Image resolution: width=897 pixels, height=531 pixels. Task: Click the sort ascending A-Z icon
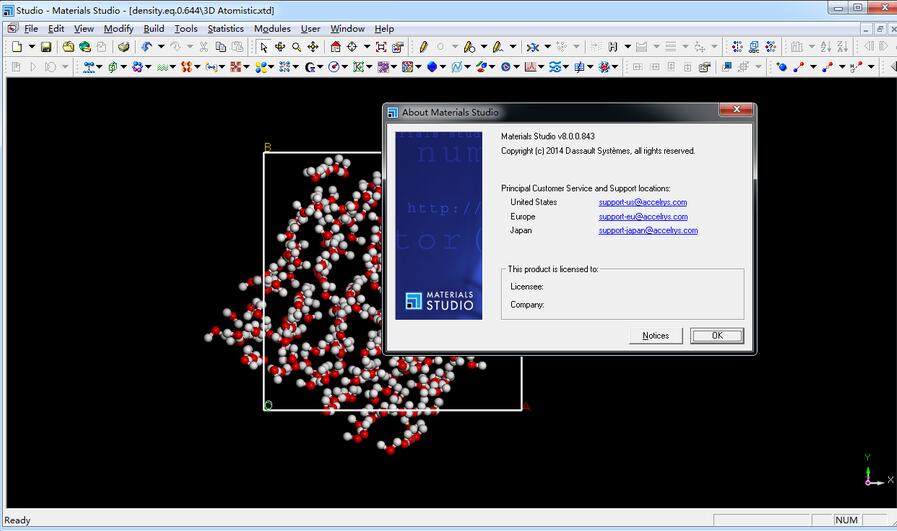pos(825,47)
